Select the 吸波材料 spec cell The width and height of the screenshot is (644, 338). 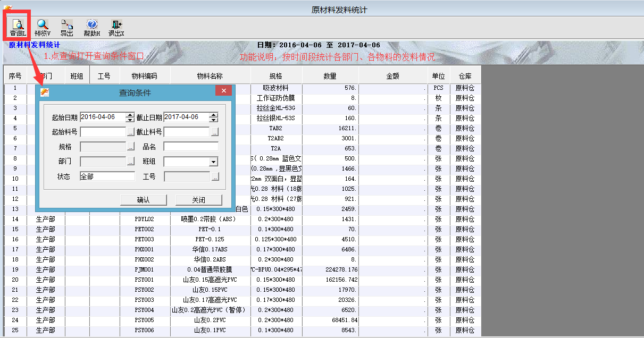(x=276, y=88)
